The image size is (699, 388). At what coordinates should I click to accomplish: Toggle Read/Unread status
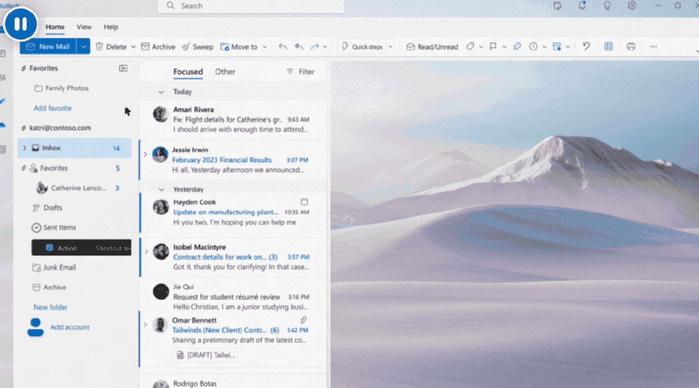click(432, 46)
